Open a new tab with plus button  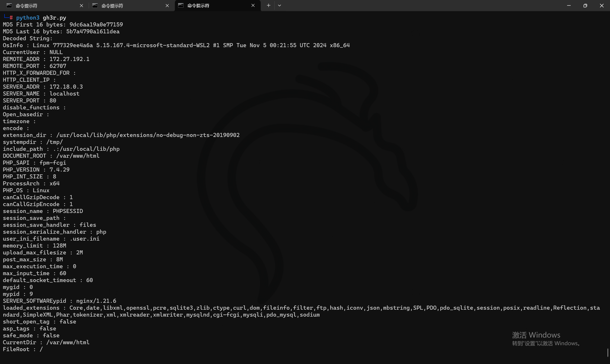pos(269,5)
